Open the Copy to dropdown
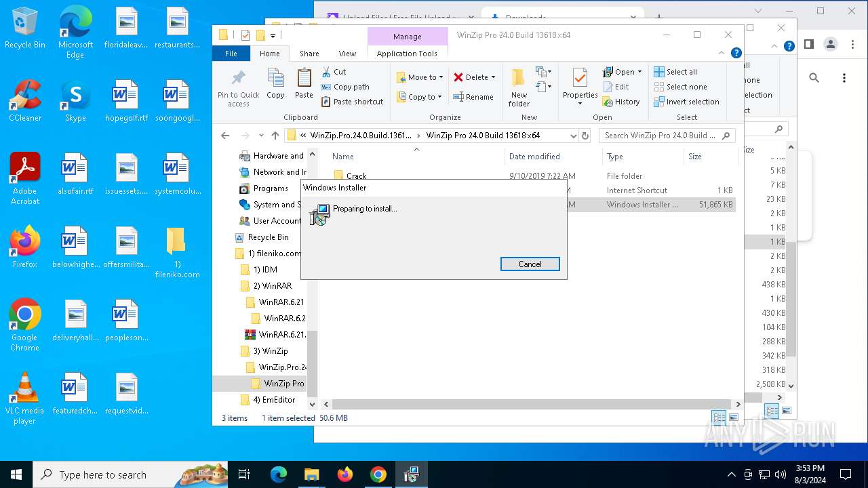The height and width of the screenshot is (488, 868). (419, 97)
